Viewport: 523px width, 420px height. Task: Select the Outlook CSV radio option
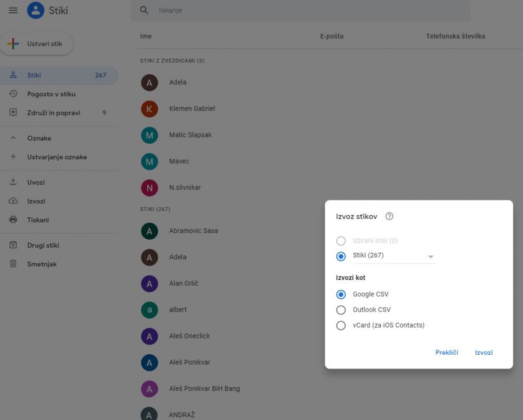[x=341, y=310]
